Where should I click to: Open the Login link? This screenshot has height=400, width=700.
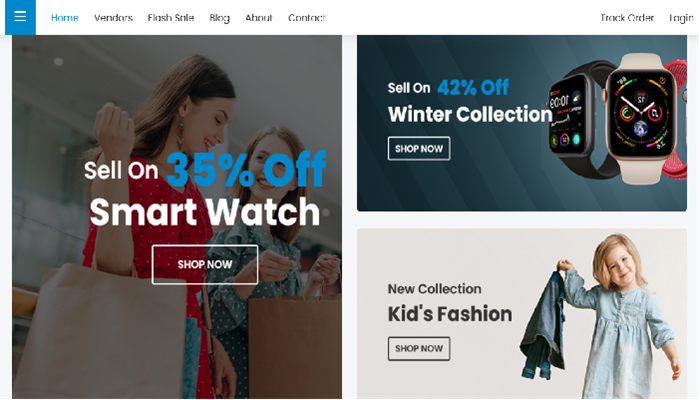[681, 18]
